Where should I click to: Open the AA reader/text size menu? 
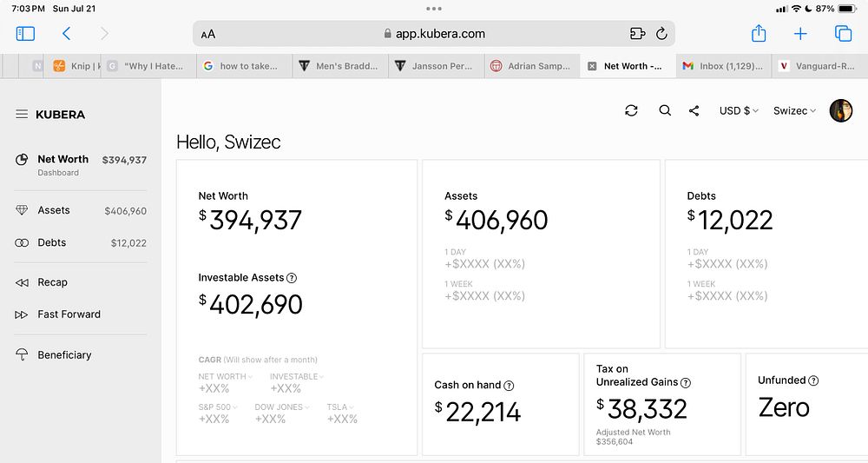208,35
